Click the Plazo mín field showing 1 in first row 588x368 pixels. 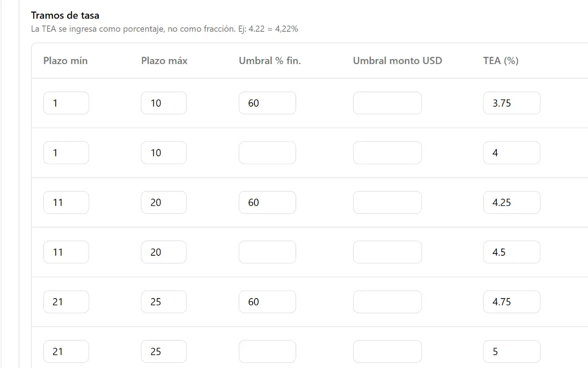point(66,103)
